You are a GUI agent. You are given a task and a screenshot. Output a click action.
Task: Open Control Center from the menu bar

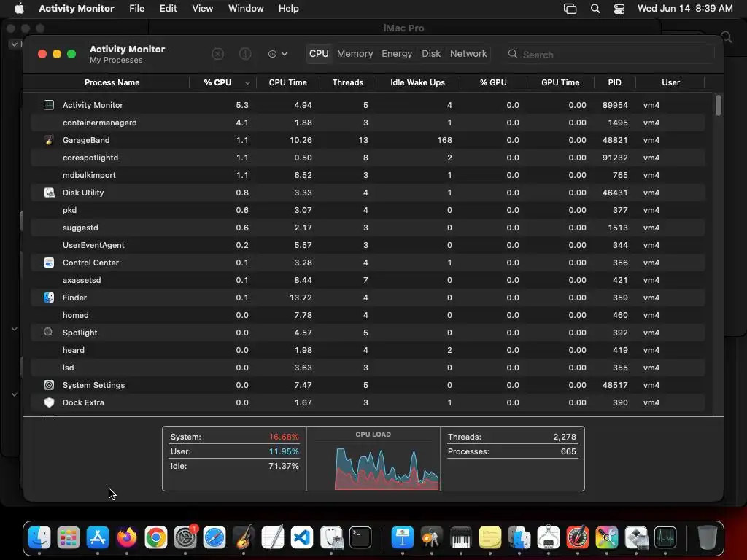(619, 9)
